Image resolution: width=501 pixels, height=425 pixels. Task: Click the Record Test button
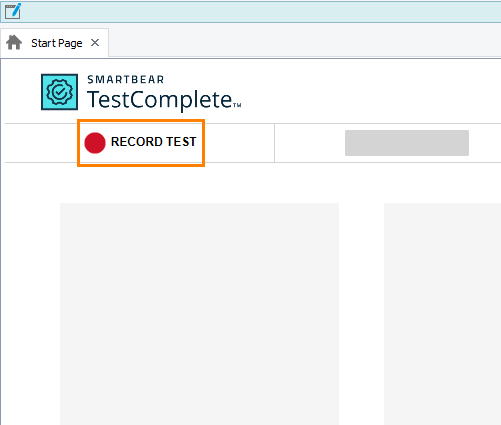(141, 142)
